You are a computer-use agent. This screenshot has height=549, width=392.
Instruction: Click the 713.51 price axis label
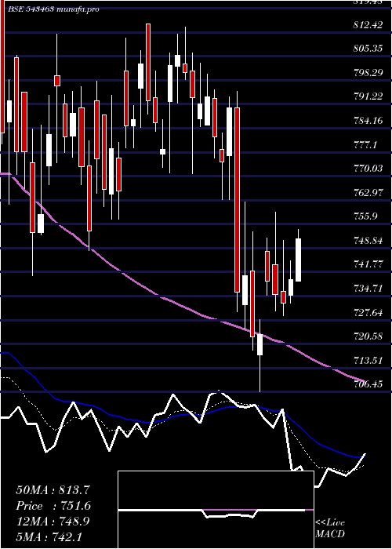pyautogui.click(x=368, y=361)
